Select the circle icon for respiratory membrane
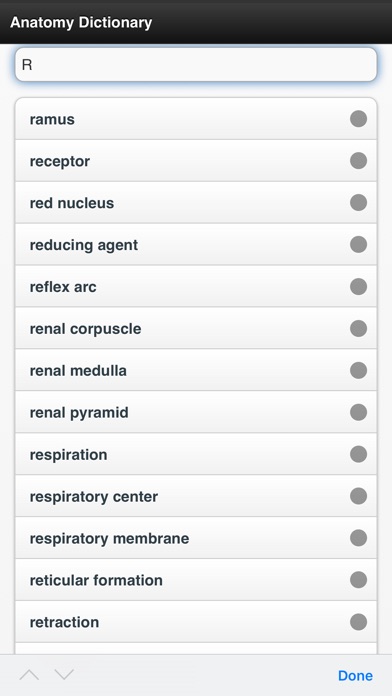This screenshot has height=696, width=392. click(358, 538)
